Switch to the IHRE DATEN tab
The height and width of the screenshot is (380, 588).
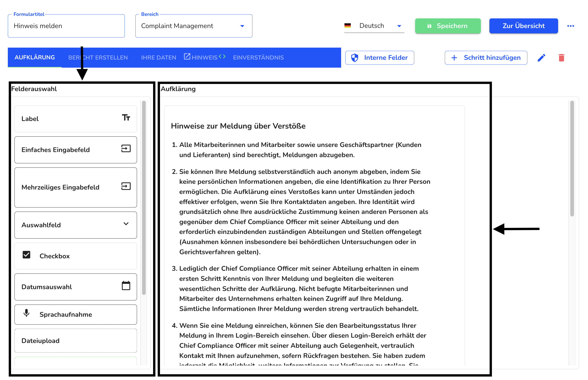click(x=159, y=58)
